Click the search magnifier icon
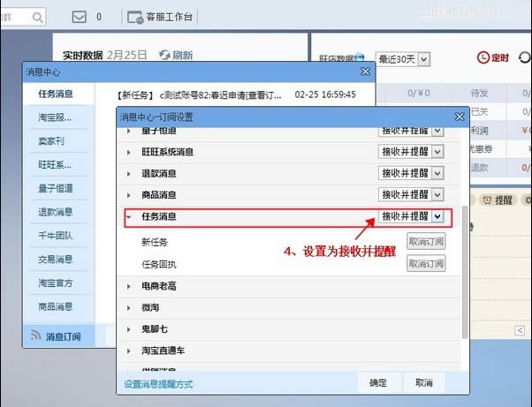Viewport: 532px width, 407px height. pos(38,17)
